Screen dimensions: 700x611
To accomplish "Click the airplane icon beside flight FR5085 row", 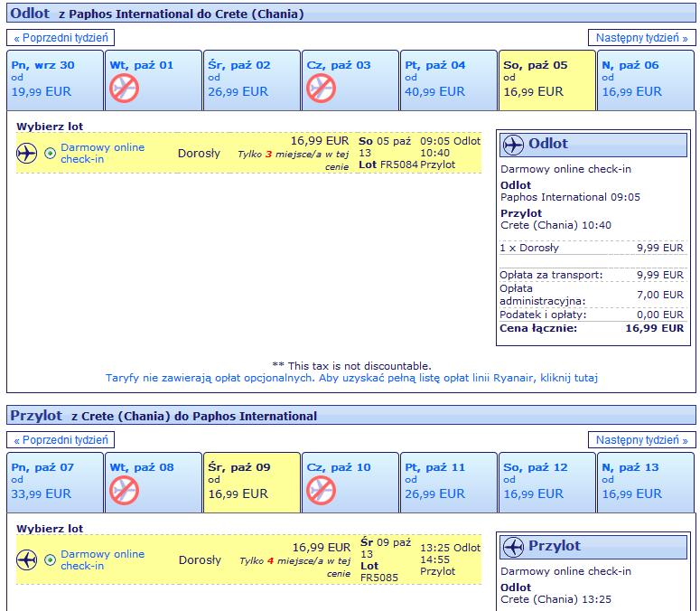I will click(27, 559).
